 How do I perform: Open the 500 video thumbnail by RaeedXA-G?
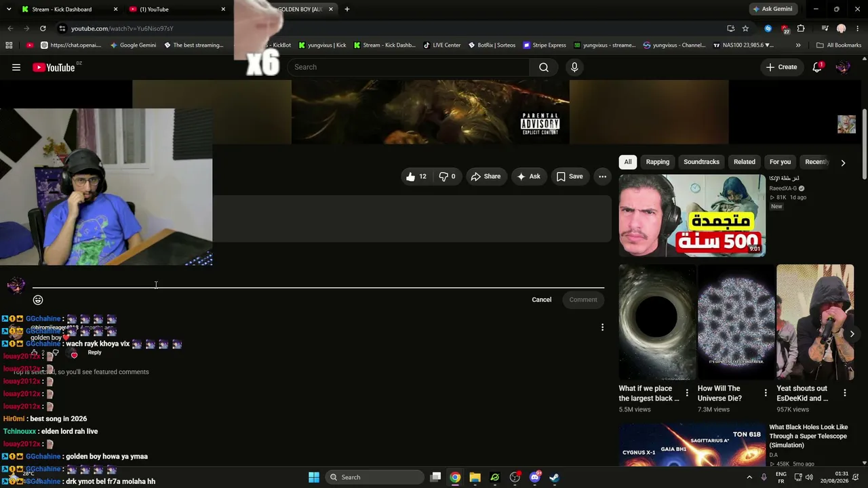pos(692,216)
